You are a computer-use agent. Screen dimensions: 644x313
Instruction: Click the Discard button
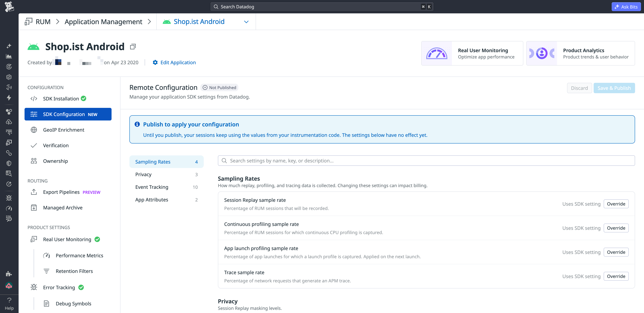tap(579, 88)
